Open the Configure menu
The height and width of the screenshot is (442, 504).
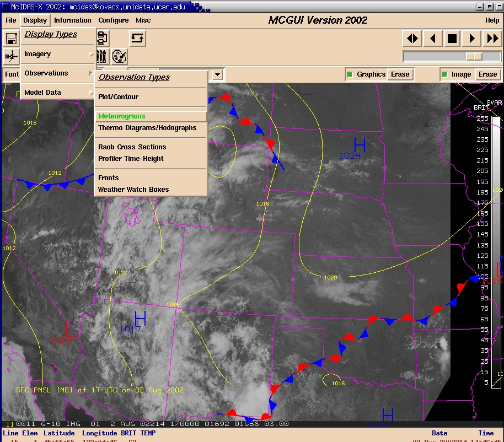point(114,20)
